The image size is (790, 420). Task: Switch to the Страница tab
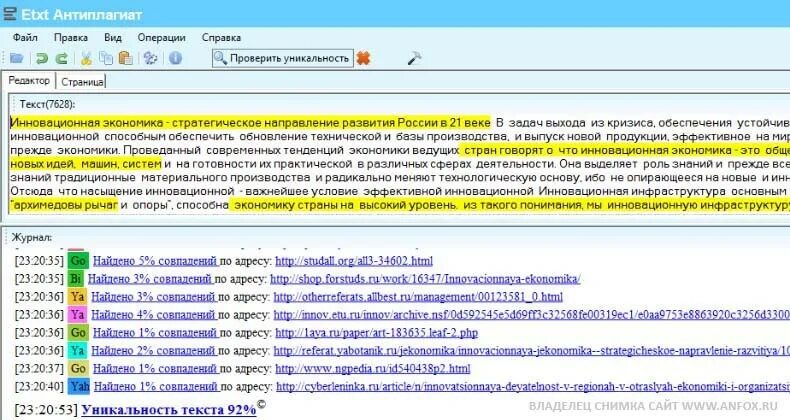click(83, 82)
